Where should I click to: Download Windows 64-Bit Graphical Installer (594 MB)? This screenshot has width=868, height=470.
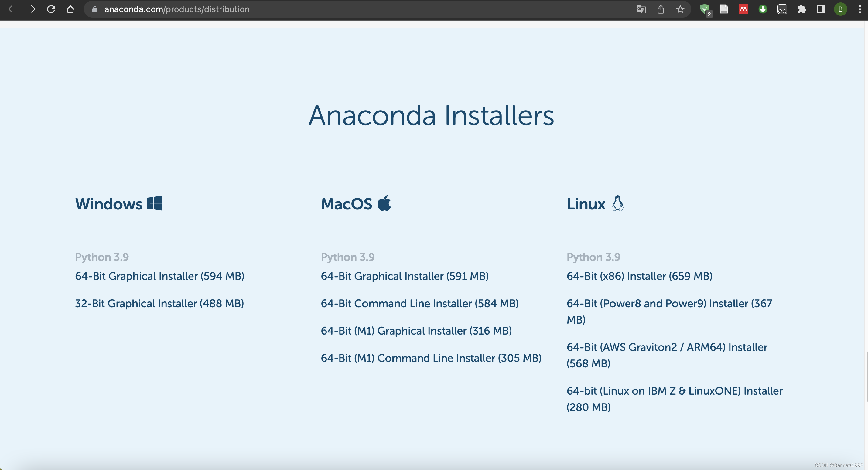(160, 276)
